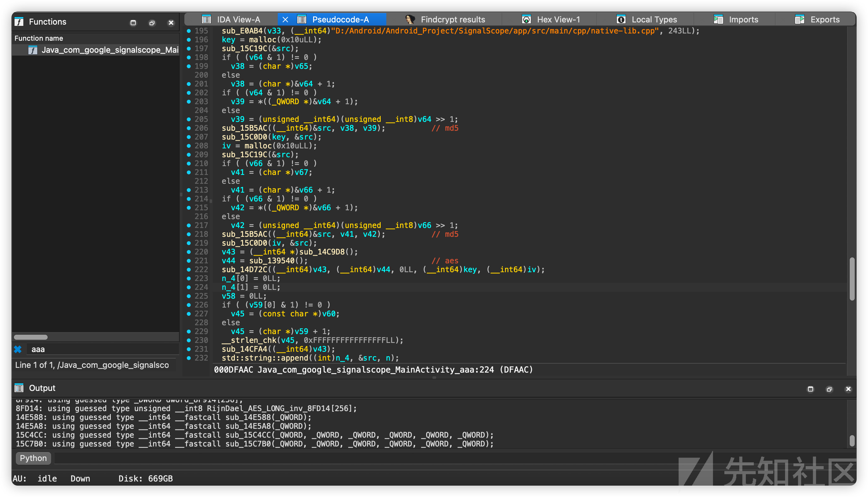Click the // md5 comment on line 206
This screenshot has height=497, width=868.
[445, 128]
